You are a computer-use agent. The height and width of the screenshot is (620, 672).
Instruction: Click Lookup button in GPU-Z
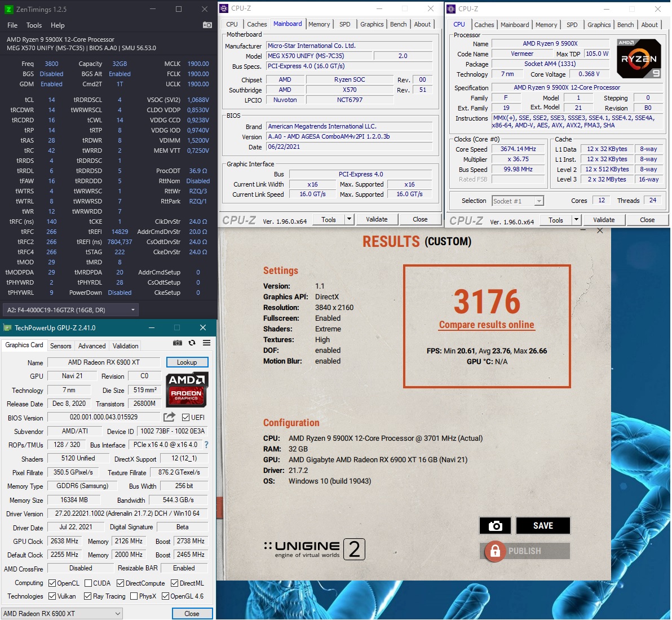pyautogui.click(x=187, y=362)
